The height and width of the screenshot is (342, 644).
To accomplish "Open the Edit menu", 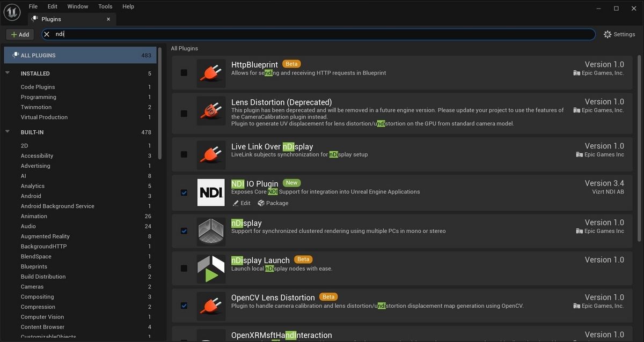I will pos(52,6).
